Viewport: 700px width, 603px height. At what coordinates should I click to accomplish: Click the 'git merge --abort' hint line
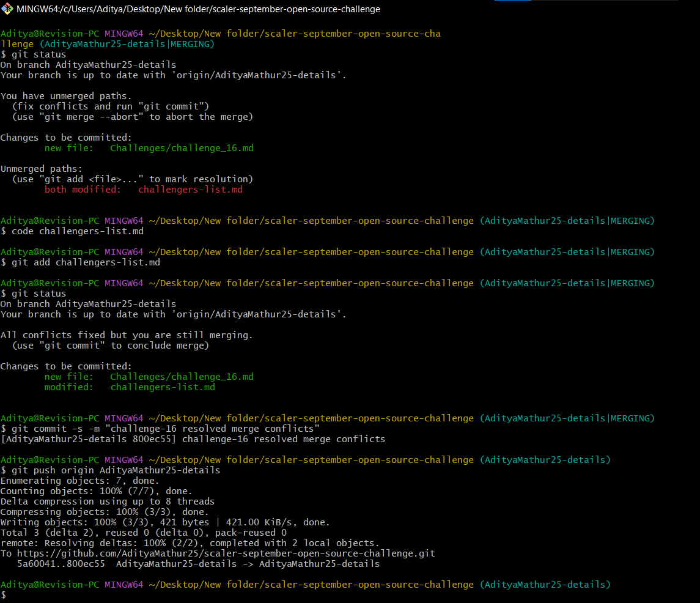[x=133, y=117]
